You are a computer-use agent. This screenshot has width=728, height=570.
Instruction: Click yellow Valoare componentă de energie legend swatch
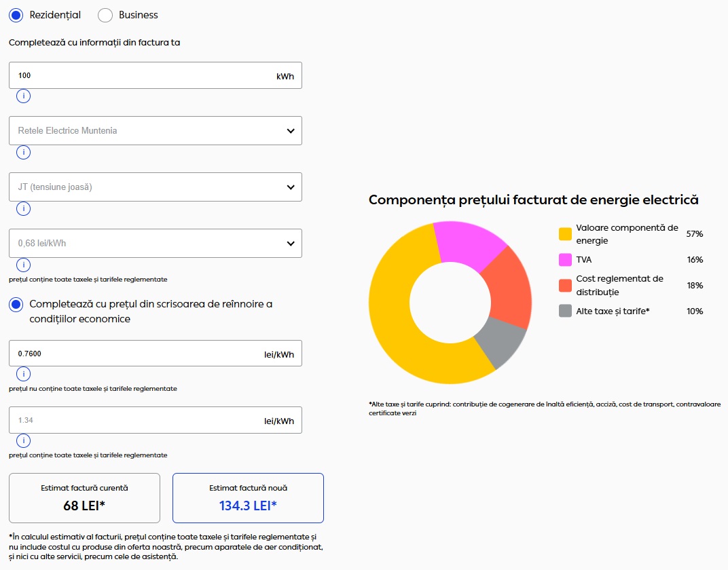click(x=565, y=234)
